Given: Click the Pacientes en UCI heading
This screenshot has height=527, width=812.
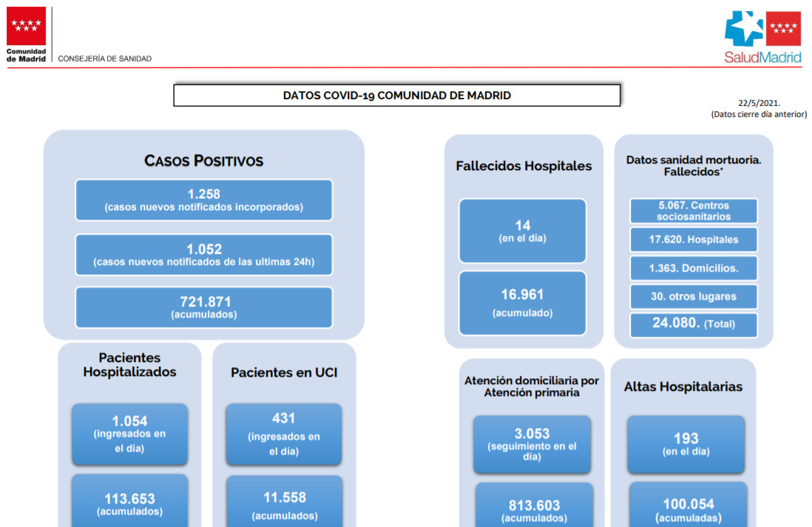Looking at the screenshot, I should [284, 372].
